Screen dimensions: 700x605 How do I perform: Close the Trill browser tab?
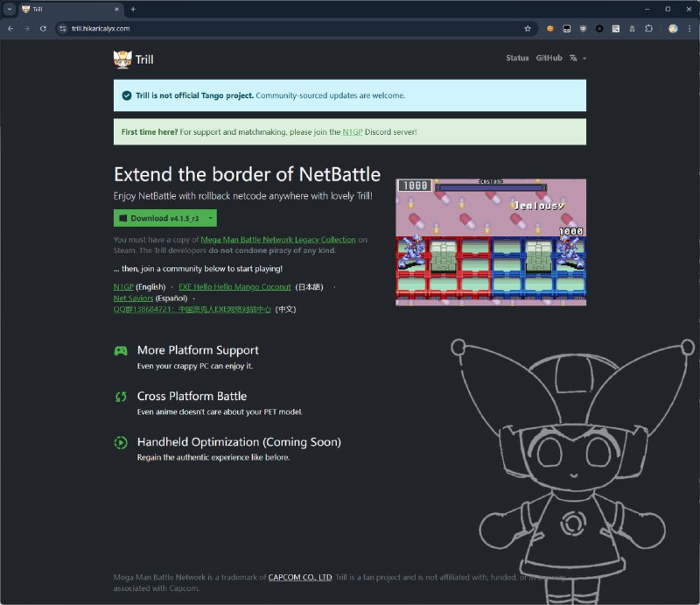pyautogui.click(x=116, y=9)
